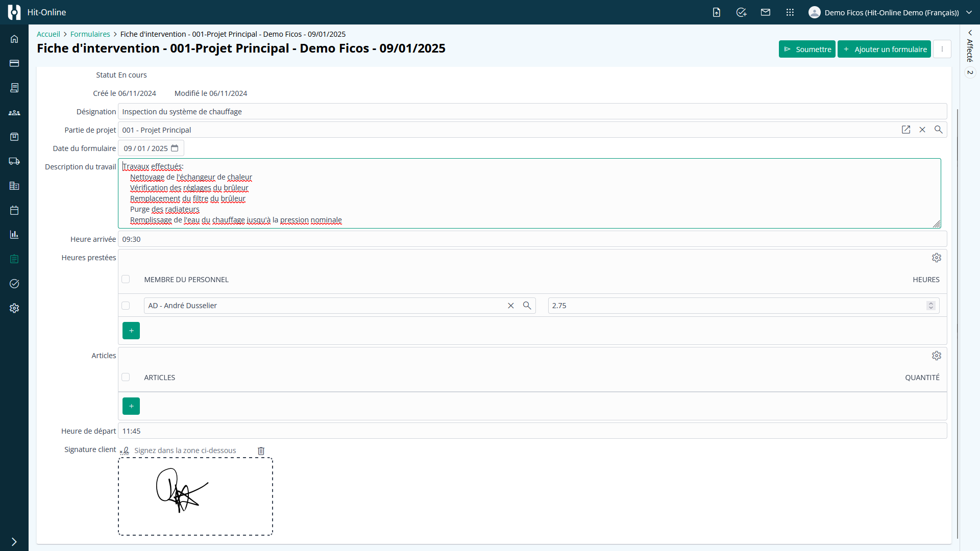Viewport: 980px width, 551px height.
Task: Click the MEMBRE DU PERSONNEL column header
Action: (x=186, y=280)
